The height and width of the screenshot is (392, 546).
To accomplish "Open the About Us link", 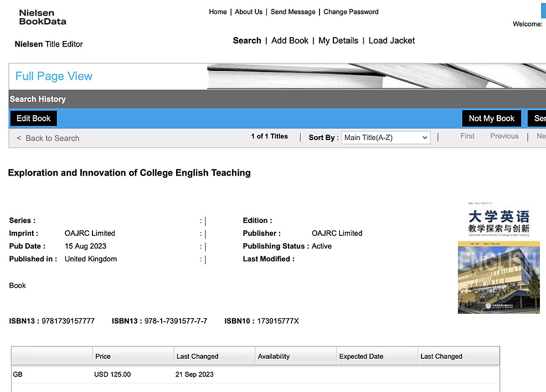I will pos(249,12).
